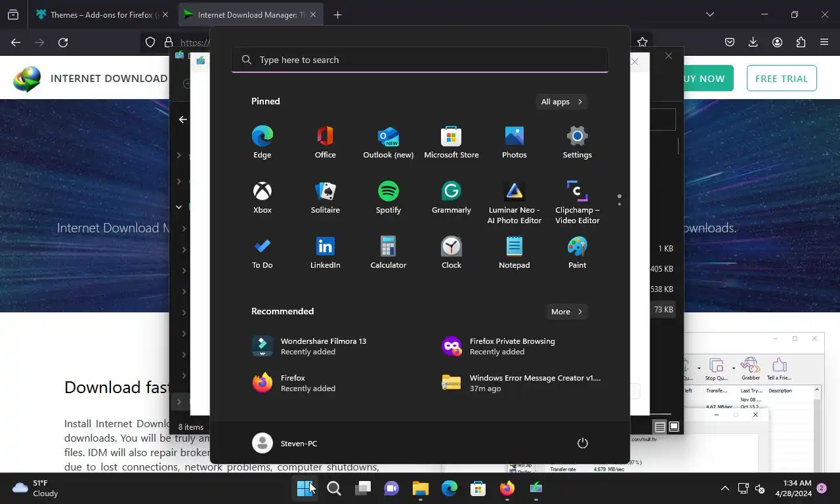Viewport: 840px width, 504px height.
Task: Open Firefox account icon
Action: [777, 42]
